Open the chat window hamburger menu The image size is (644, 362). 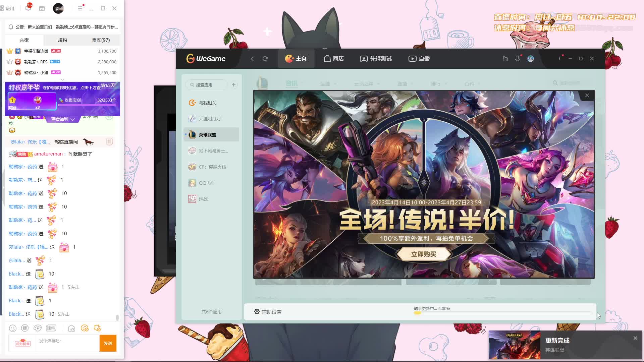80,8
